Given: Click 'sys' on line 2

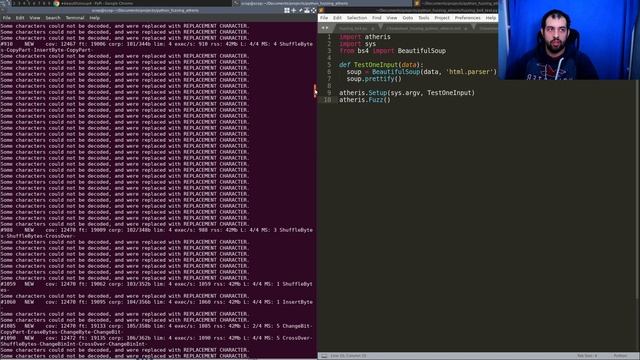Looking at the screenshot, I should coord(370,44).
